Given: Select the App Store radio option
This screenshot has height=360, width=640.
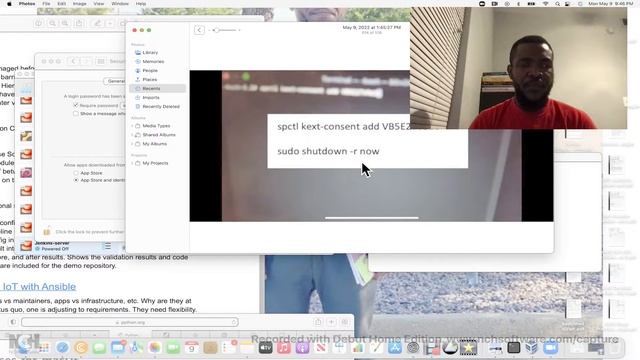Looking at the screenshot, I should [76, 173].
